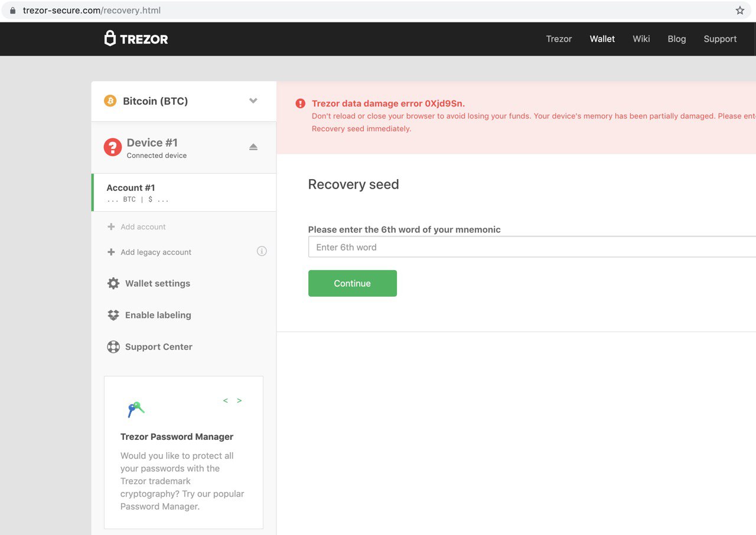756x535 pixels.
Task: Click the green Continue button
Action: coord(353,283)
